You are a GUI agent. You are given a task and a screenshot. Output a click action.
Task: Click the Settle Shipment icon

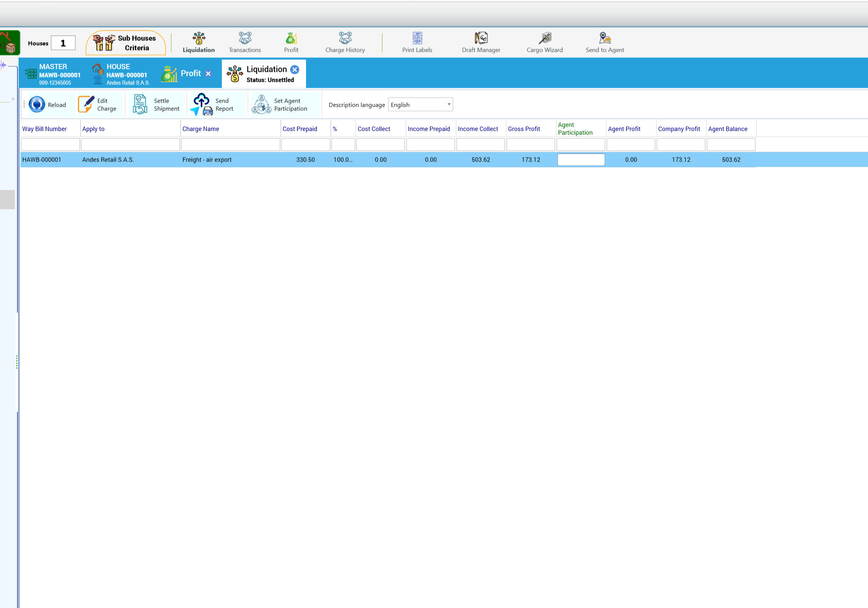(x=140, y=104)
